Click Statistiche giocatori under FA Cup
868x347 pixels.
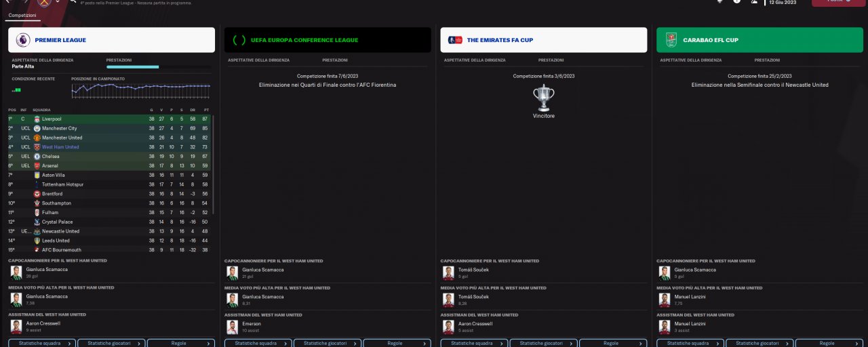click(x=544, y=343)
